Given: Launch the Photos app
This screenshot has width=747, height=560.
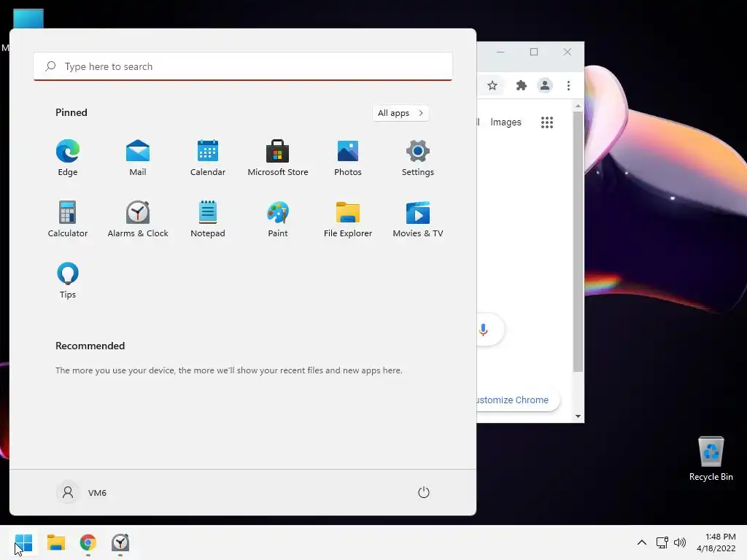Looking at the screenshot, I should point(348,157).
